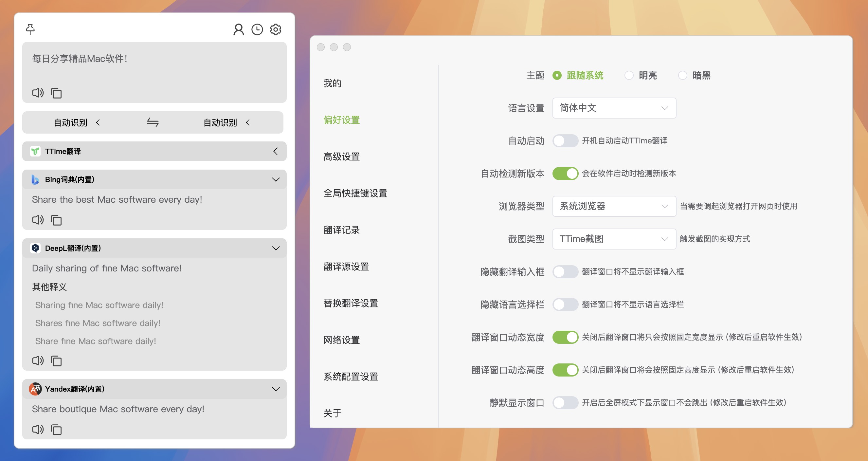Open 系统配置设置 section
This screenshot has width=868, height=461.
[351, 377]
